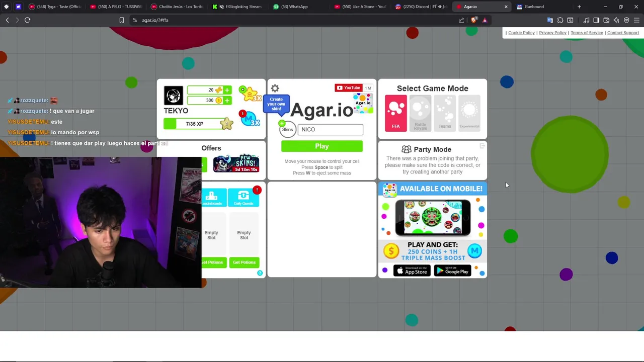Open the Brave Wallet icon
644x362 pixels.
(x=606, y=20)
